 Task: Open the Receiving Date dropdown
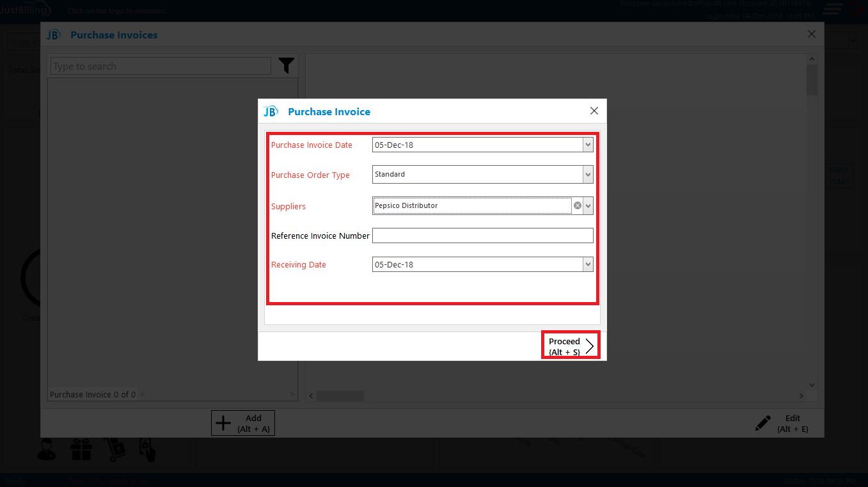point(588,264)
